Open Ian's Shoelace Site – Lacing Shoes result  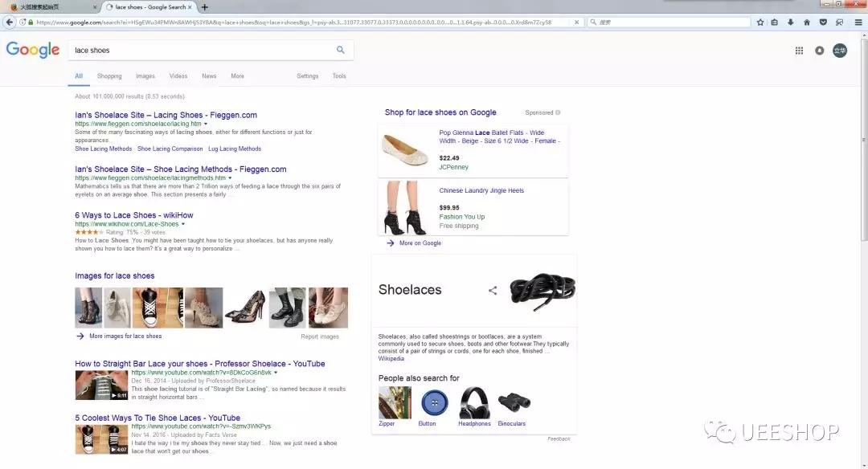[166, 115]
